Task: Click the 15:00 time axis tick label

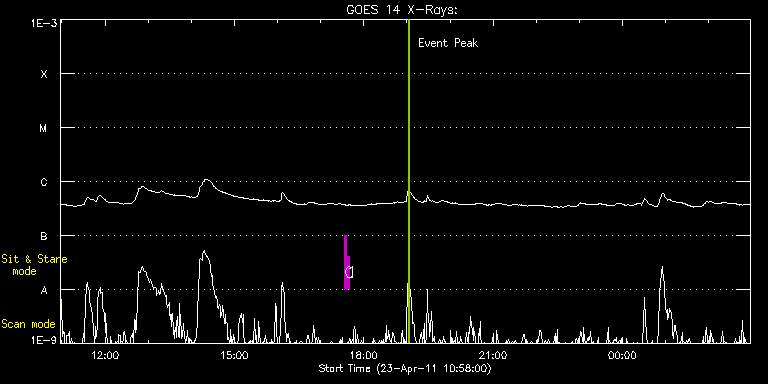Action: [x=235, y=355]
